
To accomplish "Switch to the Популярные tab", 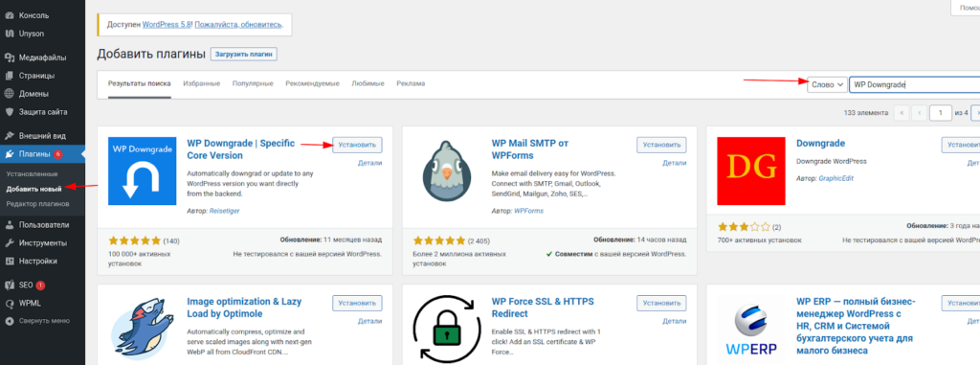I will (x=253, y=84).
